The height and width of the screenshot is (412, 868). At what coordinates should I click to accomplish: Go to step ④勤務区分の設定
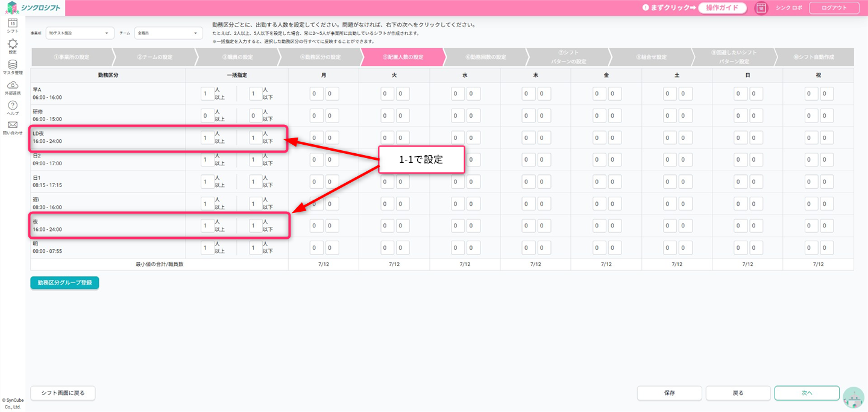tap(319, 57)
